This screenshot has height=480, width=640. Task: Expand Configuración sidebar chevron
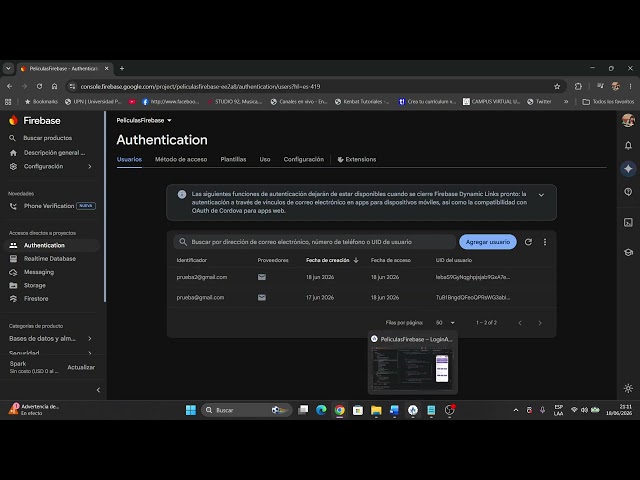click(x=90, y=167)
